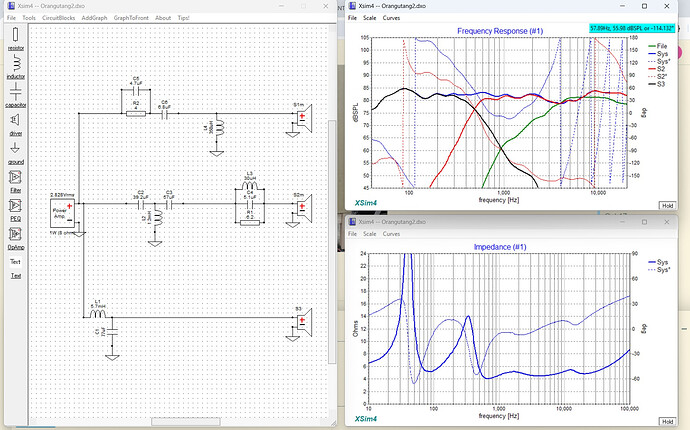
Task: Select the driver component tool
Action: 15,123
